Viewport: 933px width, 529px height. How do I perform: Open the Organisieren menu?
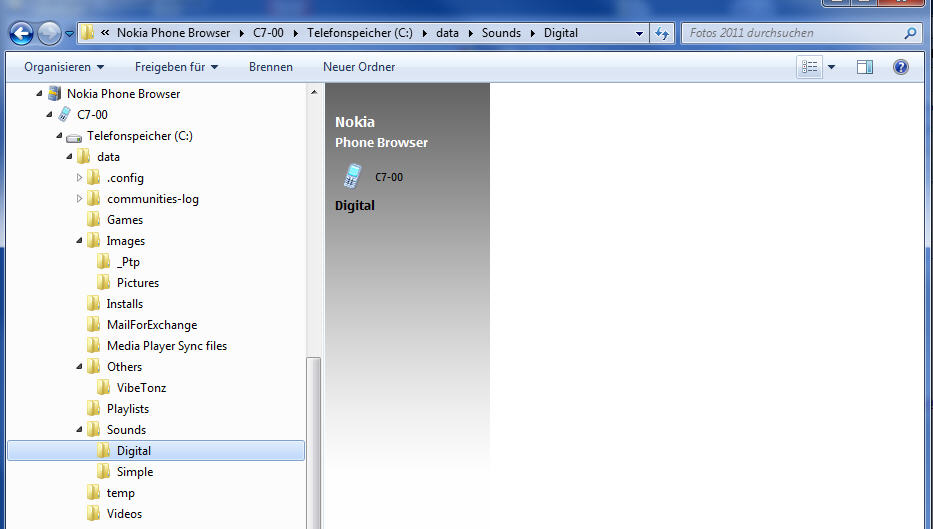(64, 67)
